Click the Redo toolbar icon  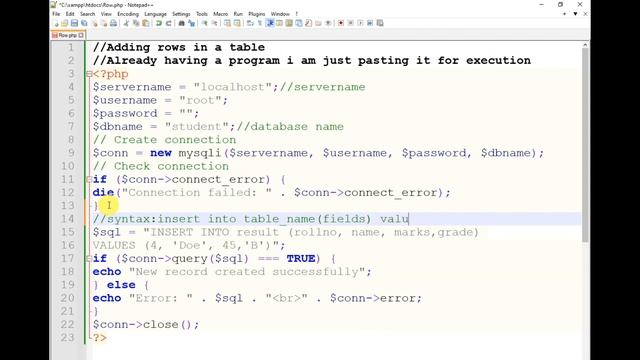coord(168,23)
